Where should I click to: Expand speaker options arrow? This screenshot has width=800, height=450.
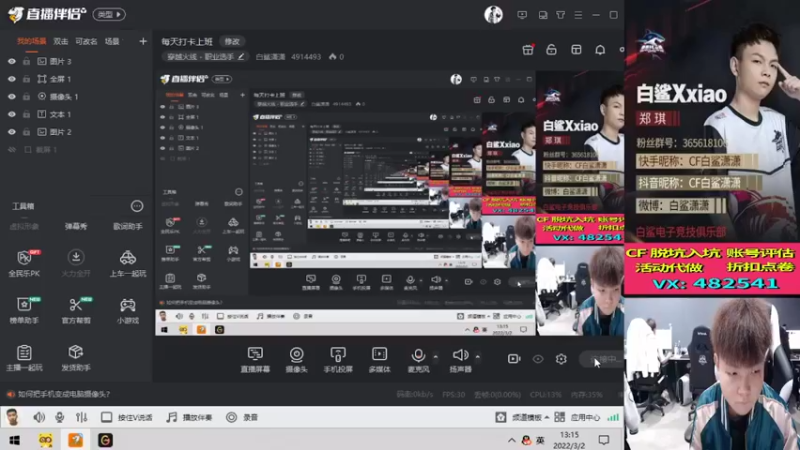[x=478, y=356]
